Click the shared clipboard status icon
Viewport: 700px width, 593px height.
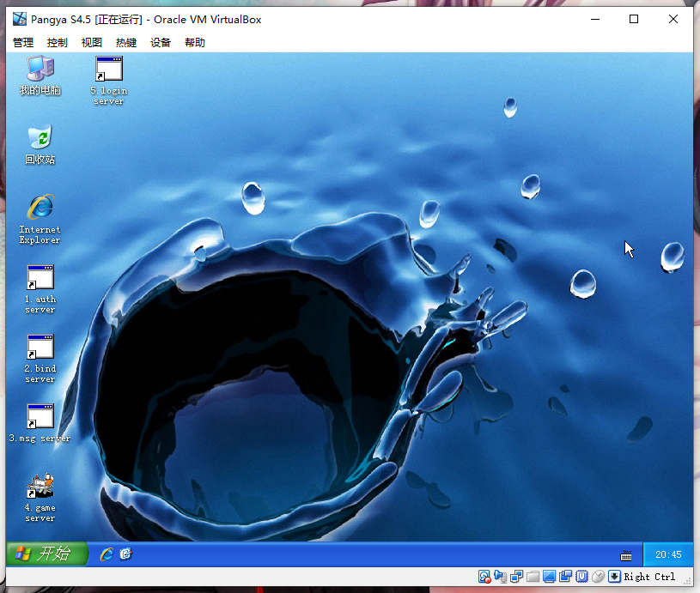565,577
